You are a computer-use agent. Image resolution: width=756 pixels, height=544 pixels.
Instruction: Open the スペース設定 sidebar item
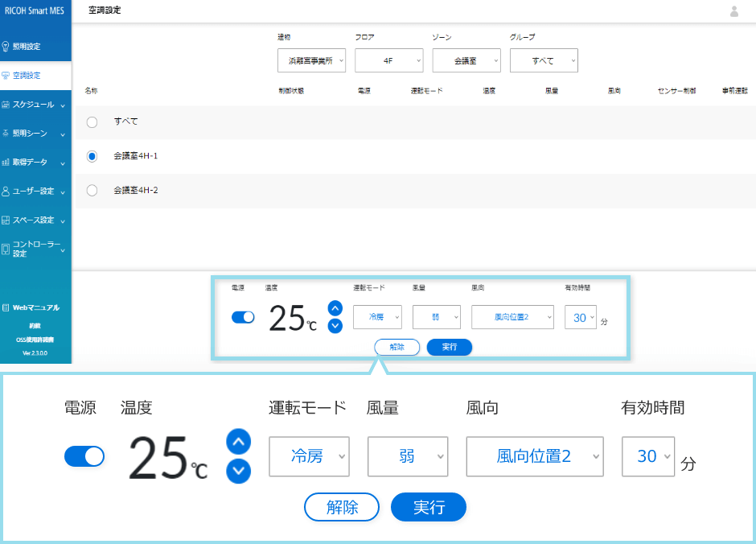pyautogui.click(x=31, y=220)
